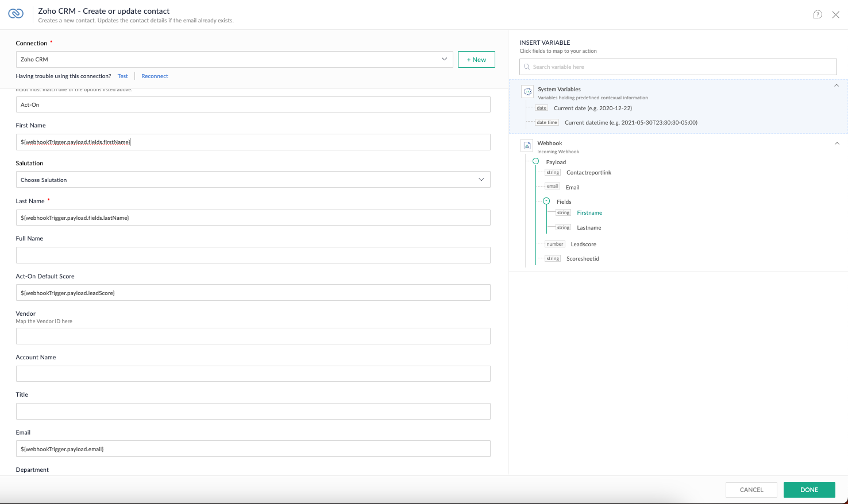Insert the Email payload variable
This screenshot has width=848, height=504.
[572, 187]
